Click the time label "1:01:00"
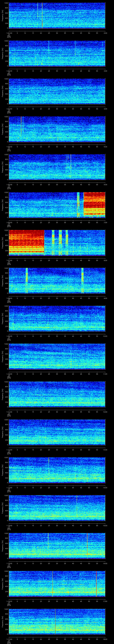Image resolution: width=114 pixels, height=644 pixels. pos(9,33)
